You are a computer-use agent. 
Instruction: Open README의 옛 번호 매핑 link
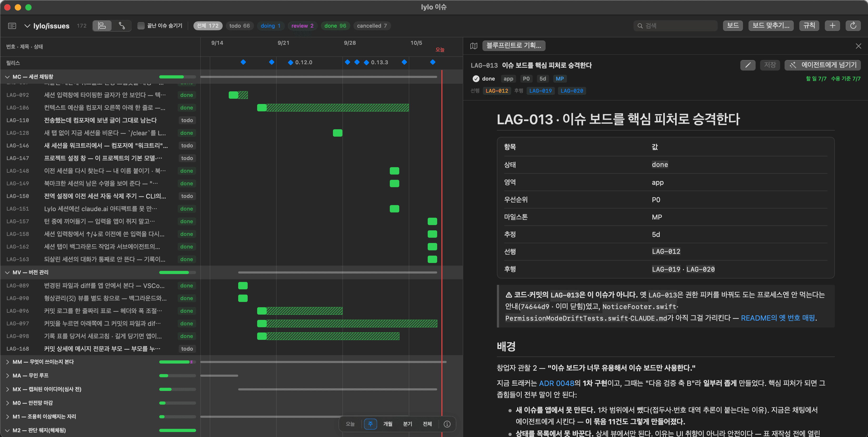(778, 318)
